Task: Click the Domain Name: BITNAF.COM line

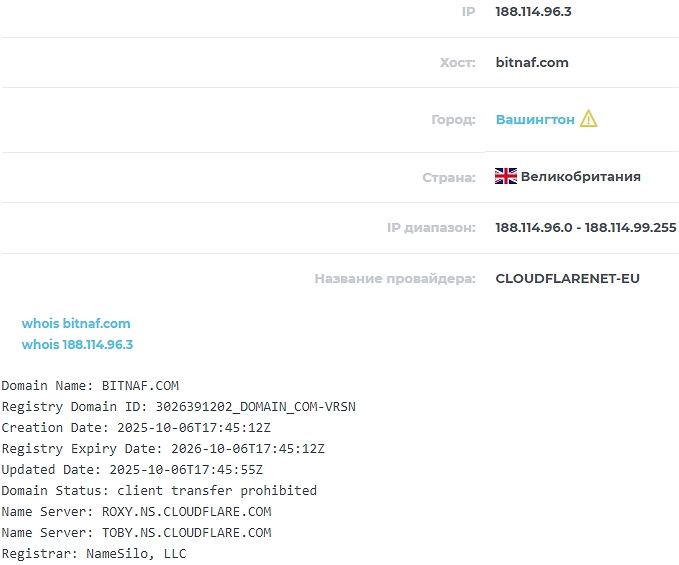Action: coord(90,385)
